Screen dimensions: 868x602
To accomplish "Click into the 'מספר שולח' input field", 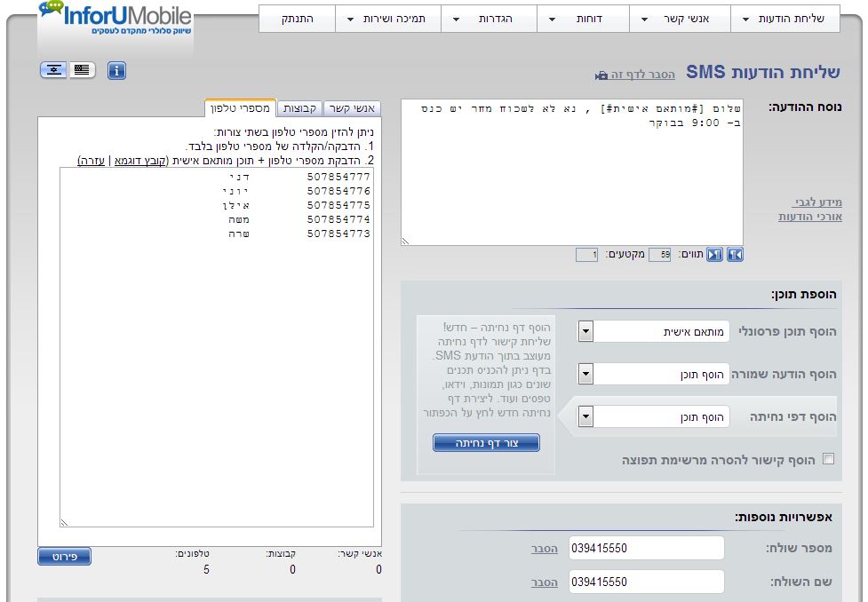I will (646, 549).
